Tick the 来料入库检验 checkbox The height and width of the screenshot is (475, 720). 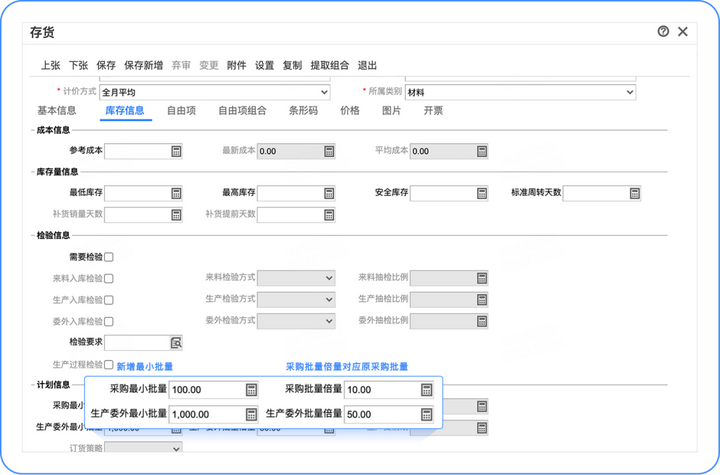coord(109,278)
